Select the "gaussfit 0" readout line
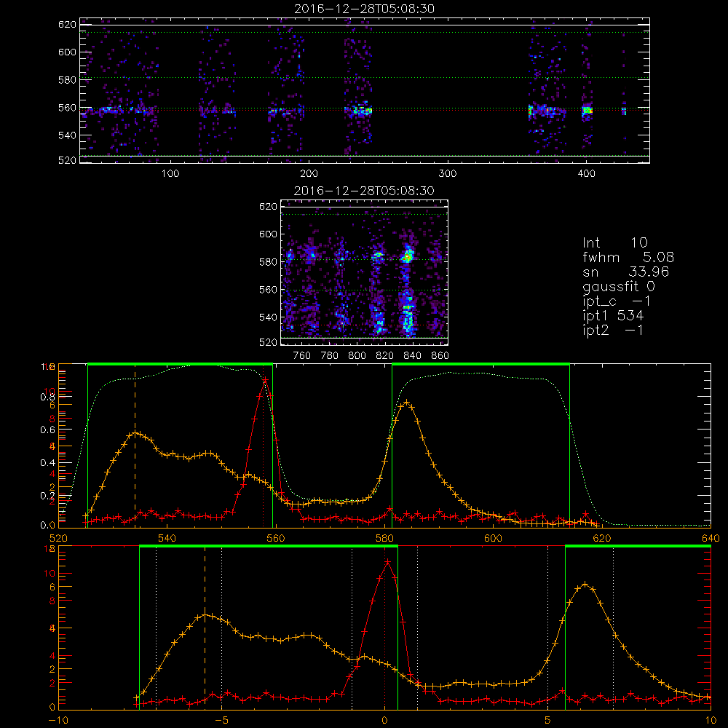The width and height of the screenshot is (728, 728). click(x=618, y=286)
